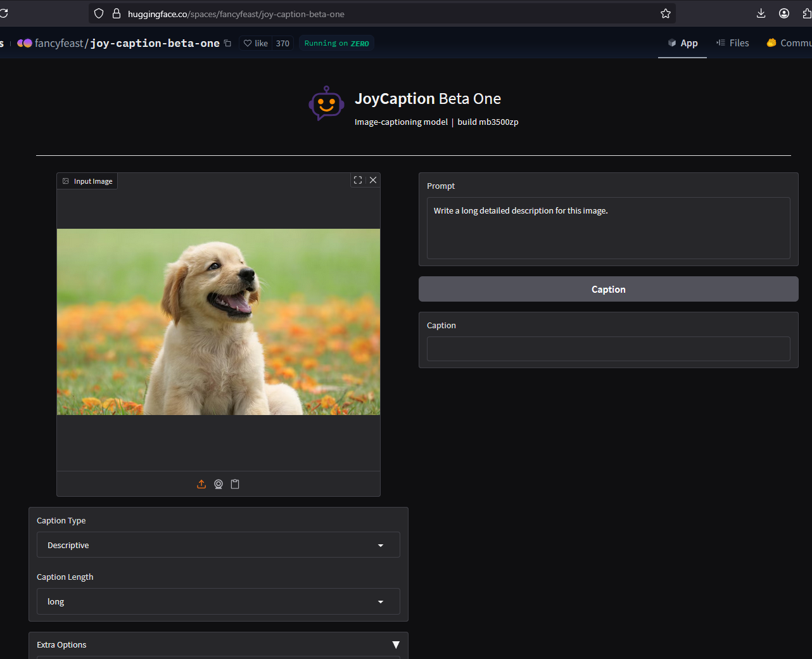Click the 370 likes count
The height and width of the screenshot is (659, 812).
pos(282,43)
